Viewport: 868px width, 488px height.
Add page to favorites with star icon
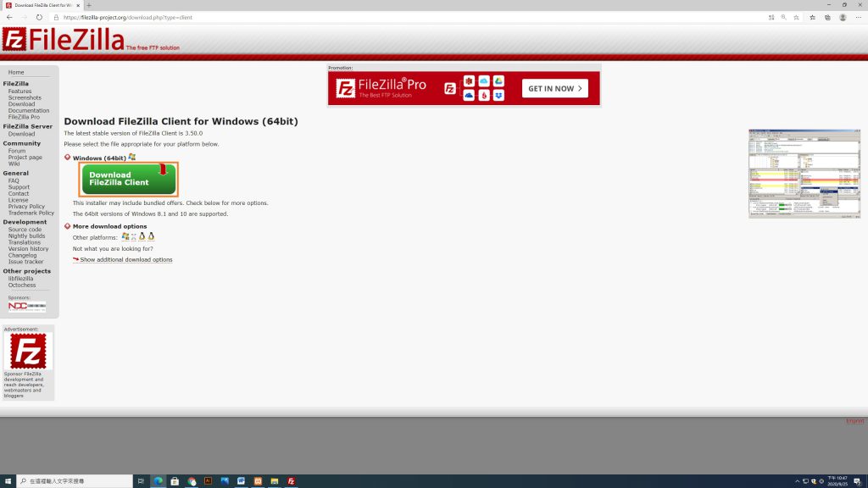(797, 17)
